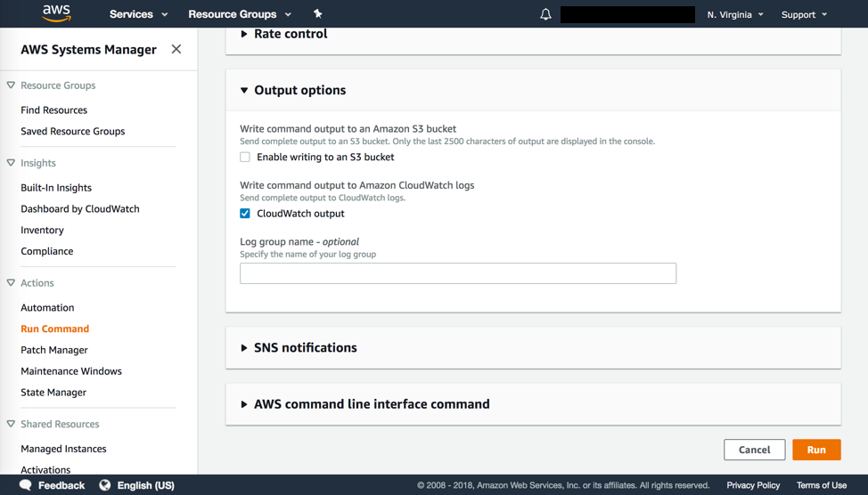Click the Log group name input field
The image size is (868, 495).
click(x=458, y=273)
